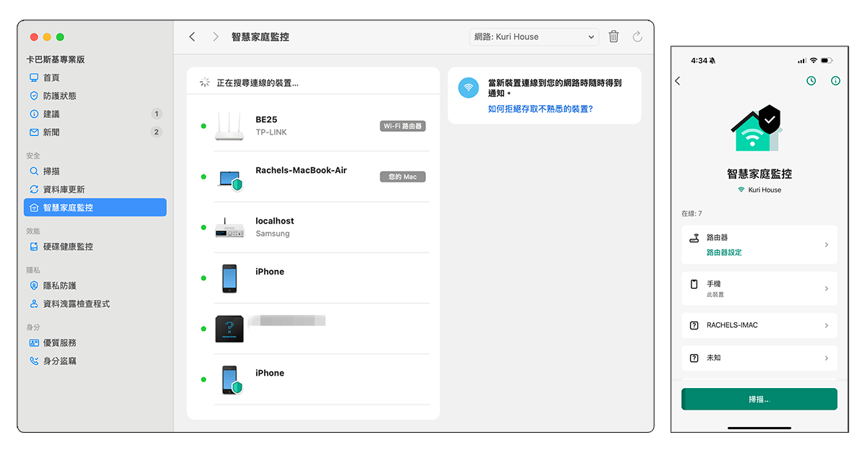Open 首頁 in Kaspersky sidebar

tap(95, 77)
